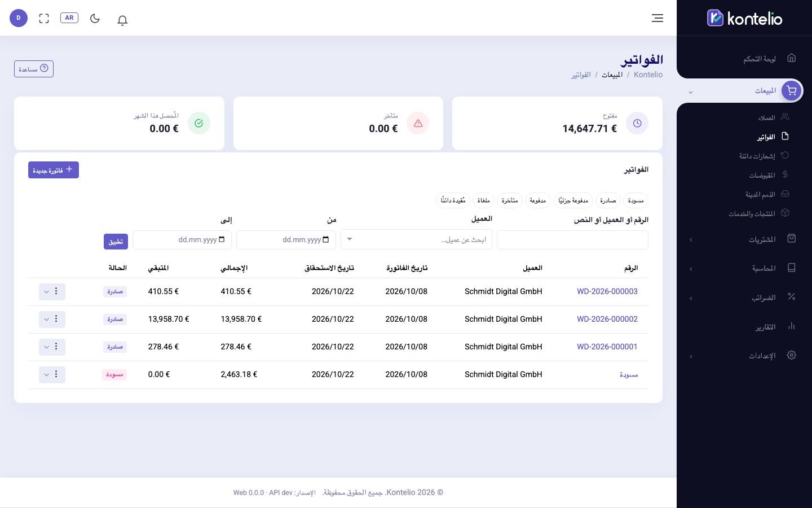Toggle the 'صادرة' status filter chip
This screenshot has width=812, height=508.
pos(608,200)
